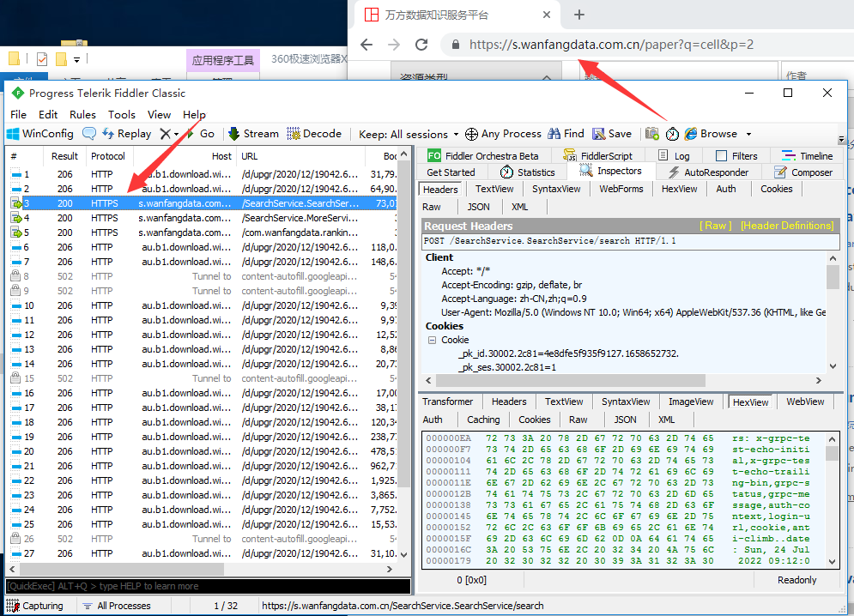854x616 pixels.
Task: Open the Timeline tab
Action: tap(807, 156)
